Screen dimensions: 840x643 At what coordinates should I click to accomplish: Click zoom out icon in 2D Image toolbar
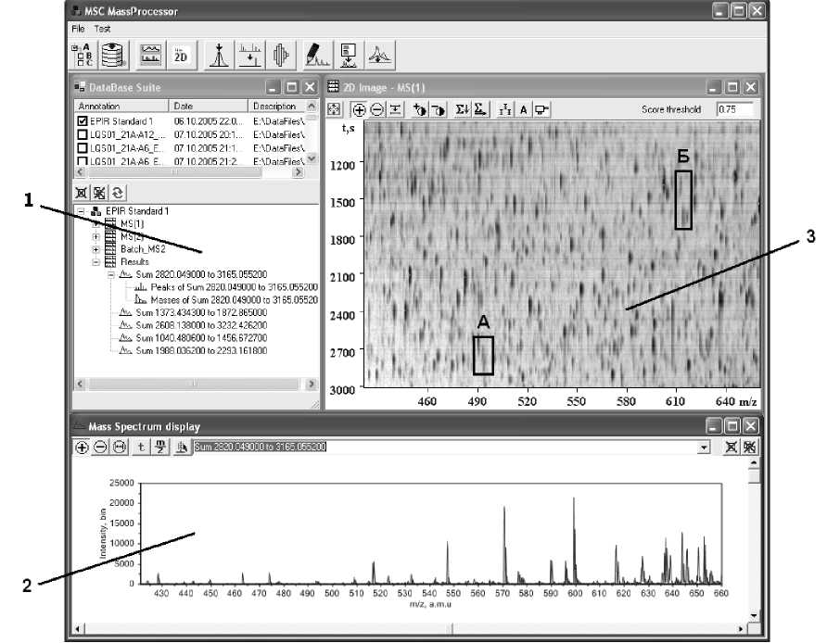[x=376, y=109]
